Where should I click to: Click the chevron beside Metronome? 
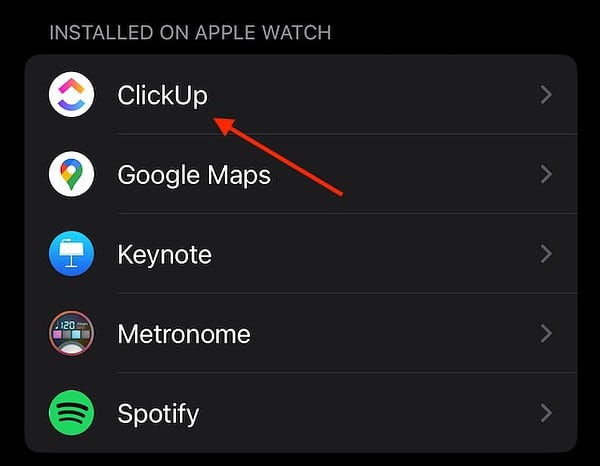click(546, 334)
